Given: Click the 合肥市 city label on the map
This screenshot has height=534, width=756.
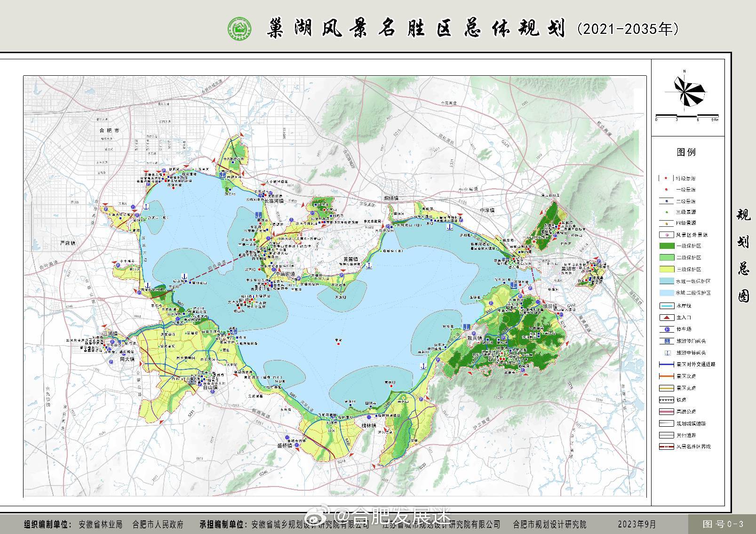Looking at the screenshot, I should (106, 130).
